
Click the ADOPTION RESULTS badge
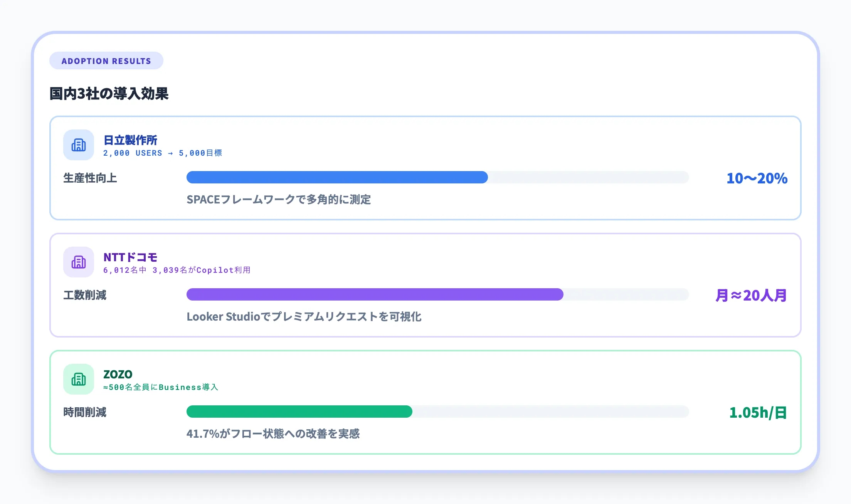point(106,60)
